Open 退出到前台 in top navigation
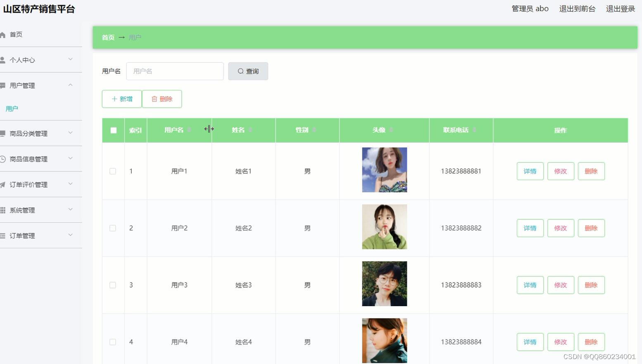642x364 pixels. click(x=577, y=8)
